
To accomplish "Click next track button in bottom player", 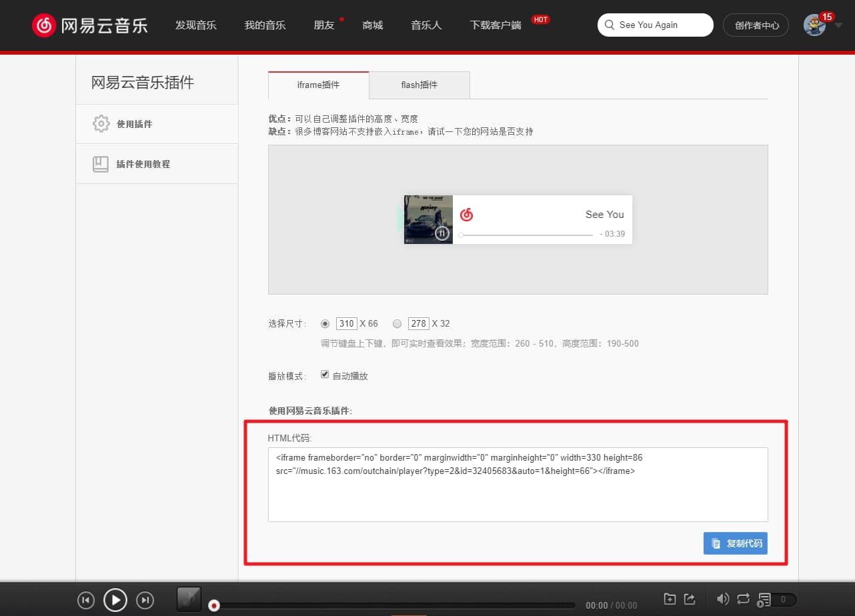I will click(145, 600).
